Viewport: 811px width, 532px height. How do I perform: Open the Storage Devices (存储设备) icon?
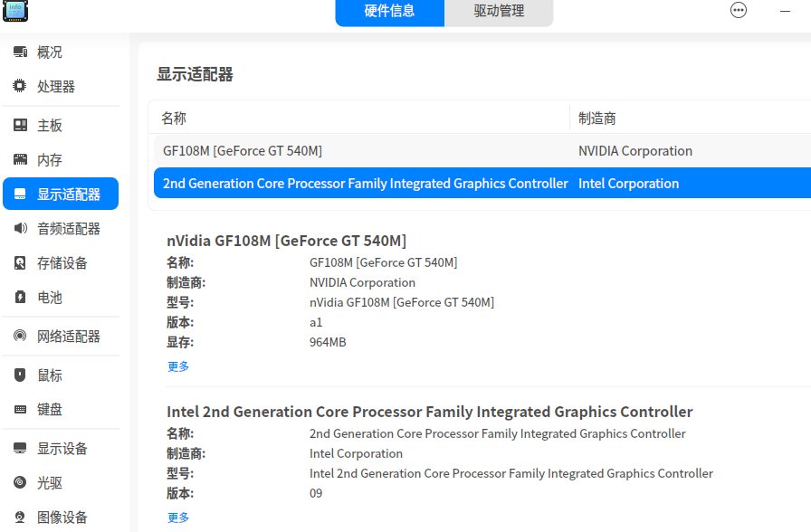click(x=20, y=263)
